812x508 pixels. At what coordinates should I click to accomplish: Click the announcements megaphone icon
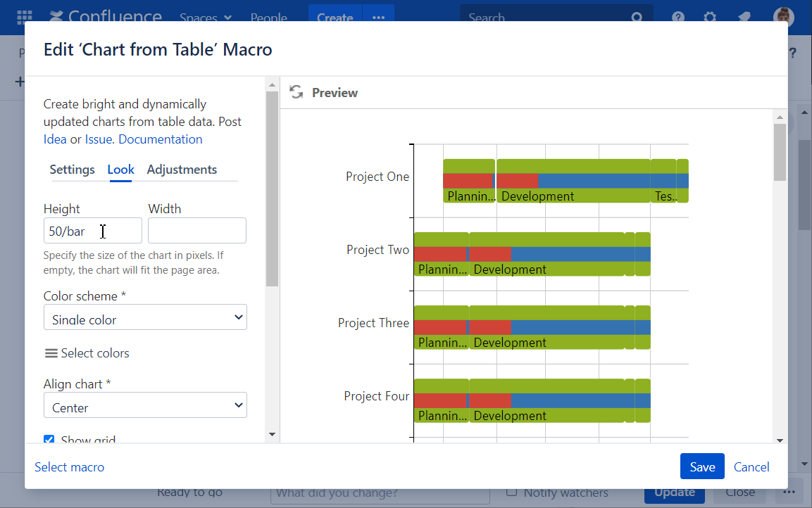point(743,16)
